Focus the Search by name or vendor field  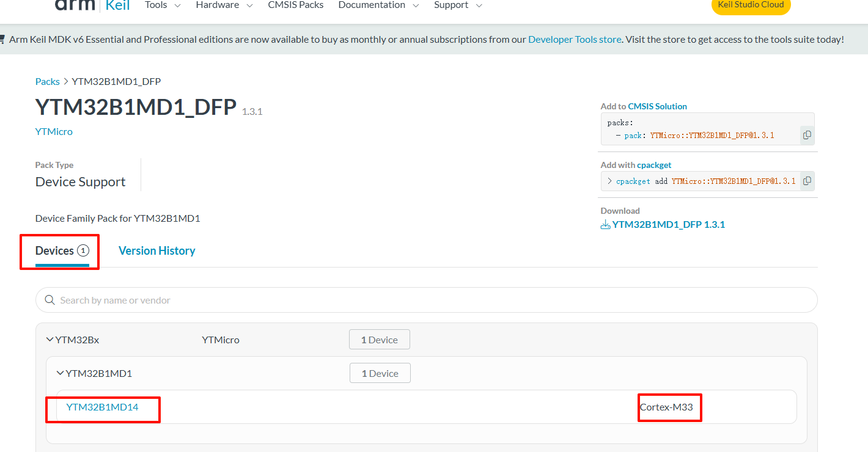coord(427,300)
